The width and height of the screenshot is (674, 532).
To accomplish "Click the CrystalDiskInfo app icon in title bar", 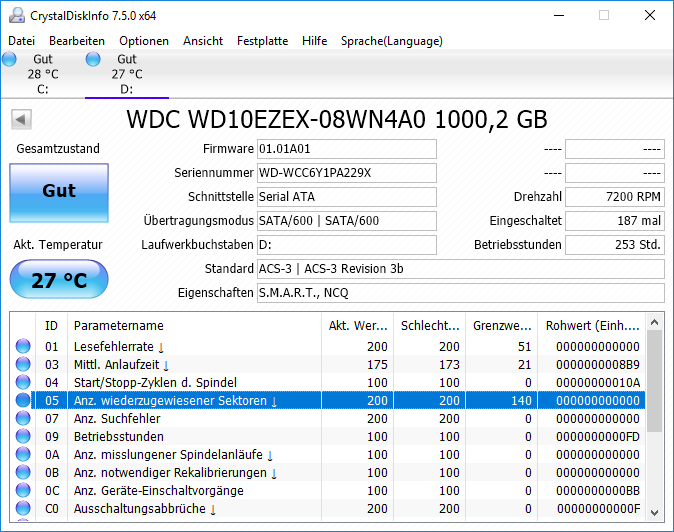I will 17,15.
